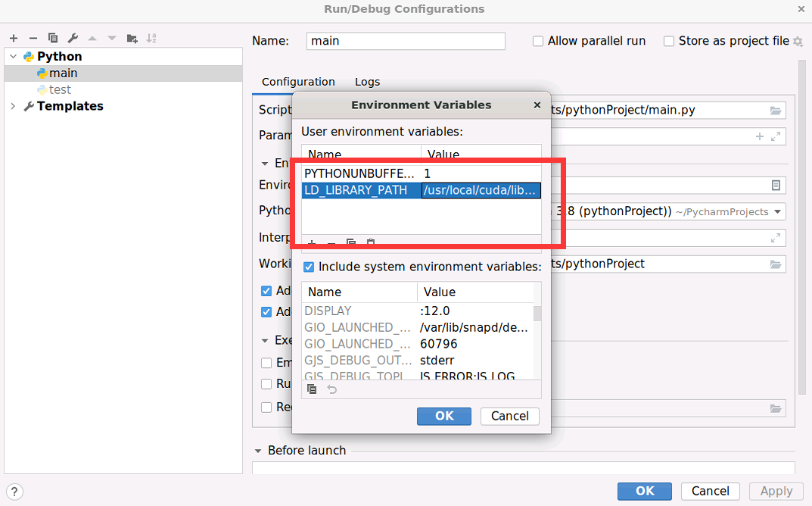Toggle Store as project file checkbox

point(669,41)
